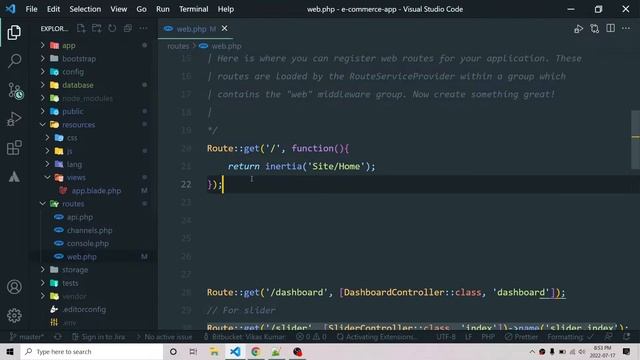Click the feedback icon in status bar
The image size is (640, 360).
609,337
